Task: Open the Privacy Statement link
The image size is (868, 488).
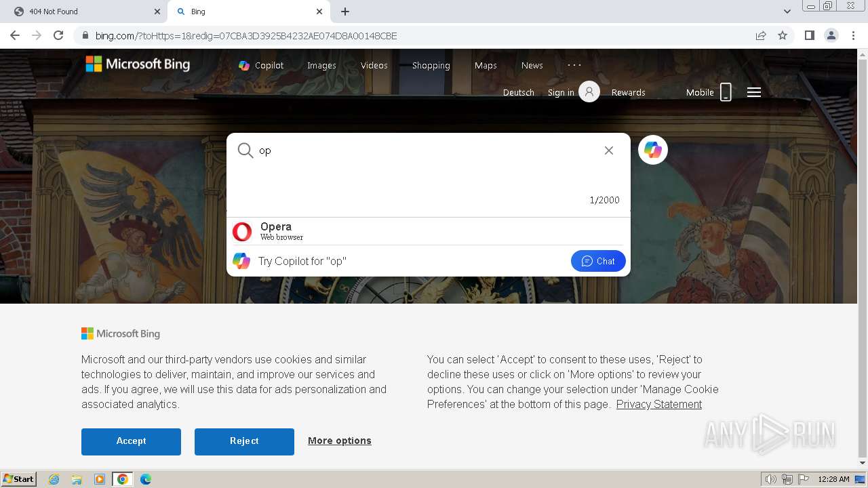Action: click(659, 404)
